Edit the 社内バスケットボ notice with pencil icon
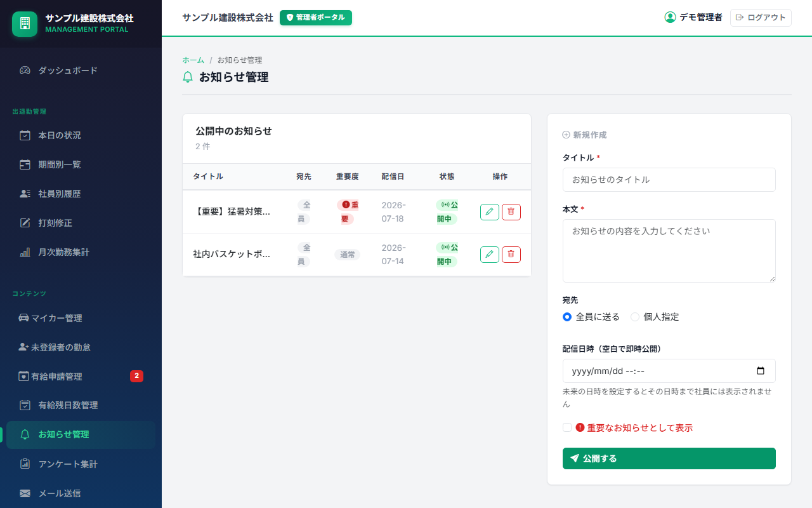This screenshot has height=508, width=812. [x=490, y=255]
